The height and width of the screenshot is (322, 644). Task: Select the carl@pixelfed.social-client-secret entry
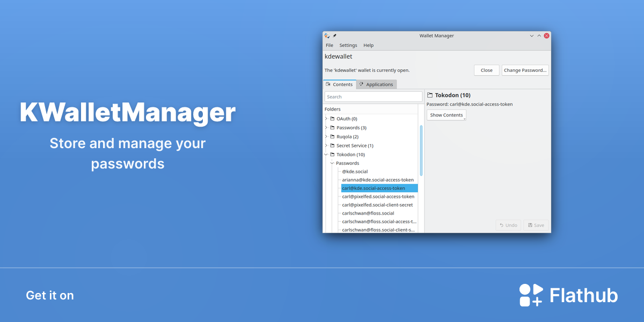click(377, 205)
